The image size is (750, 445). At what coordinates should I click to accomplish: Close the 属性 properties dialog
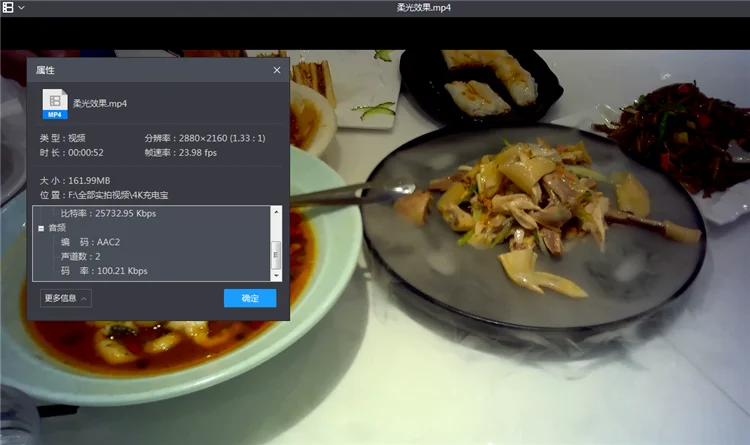point(277,70)
